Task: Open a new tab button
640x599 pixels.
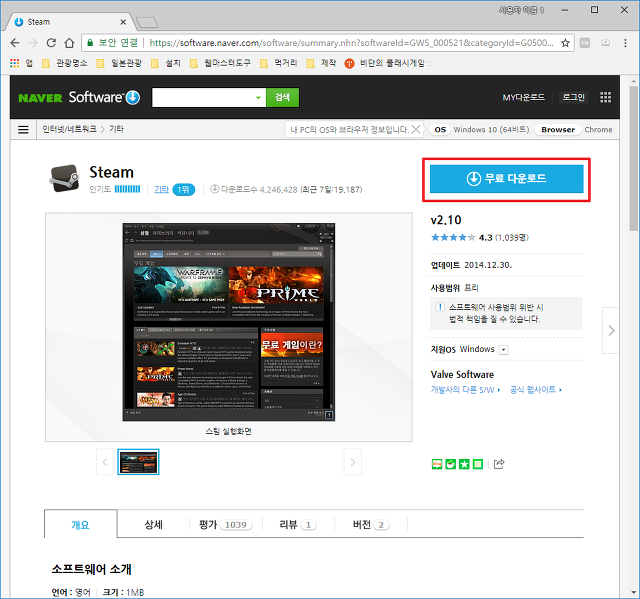Action: (147, 22)
